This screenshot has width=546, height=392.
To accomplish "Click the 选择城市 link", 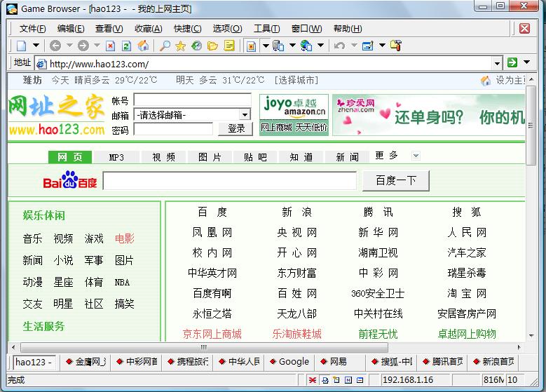I will click(296, 80).
